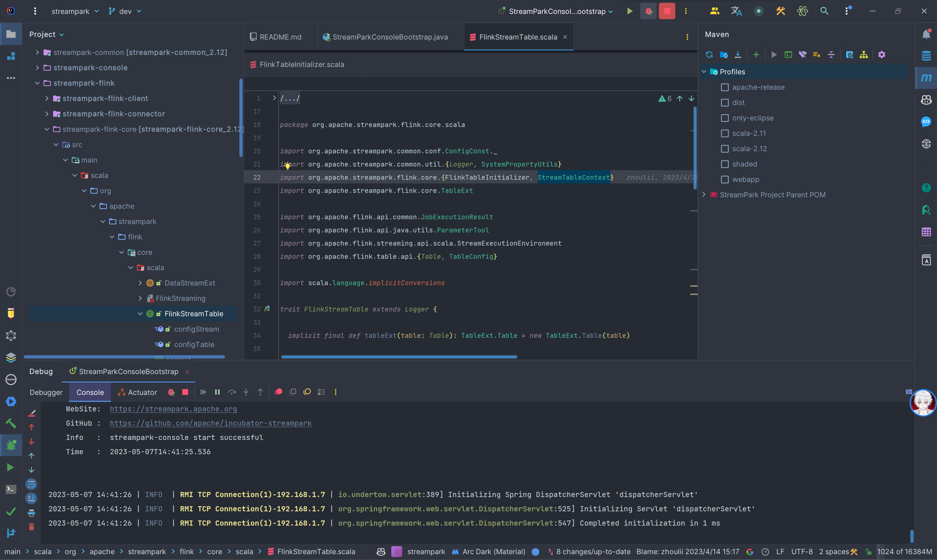Enable the scala-2.12 Maven profile
This screenshot has width=937, height=560.
pyautogui.click(x=725, y=149)
